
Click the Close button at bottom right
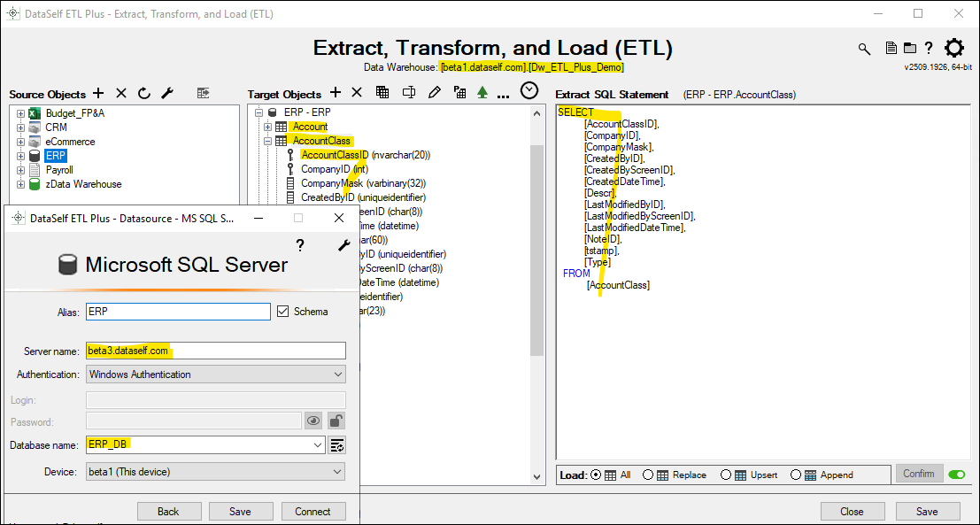pos(852,511)
